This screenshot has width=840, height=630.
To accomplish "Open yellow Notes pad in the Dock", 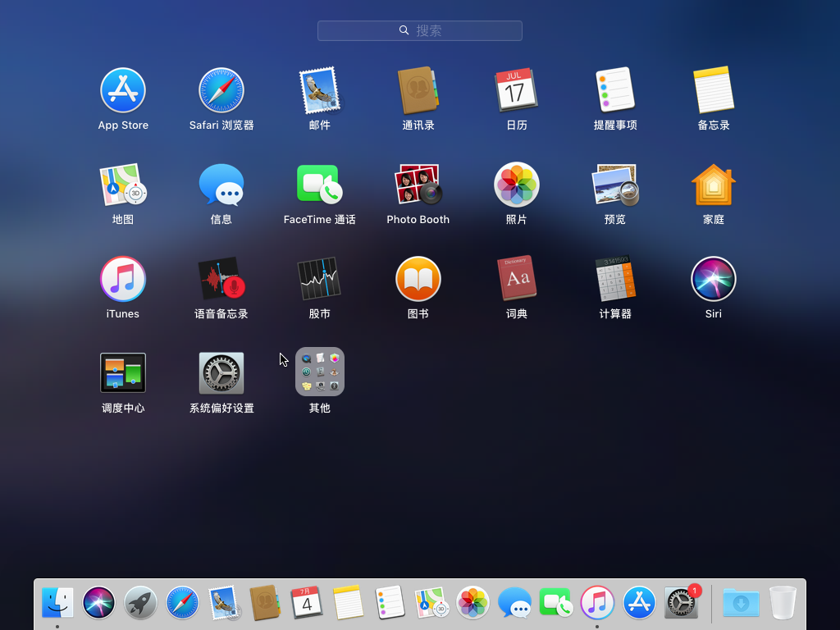I will click(x=348, y=603).
